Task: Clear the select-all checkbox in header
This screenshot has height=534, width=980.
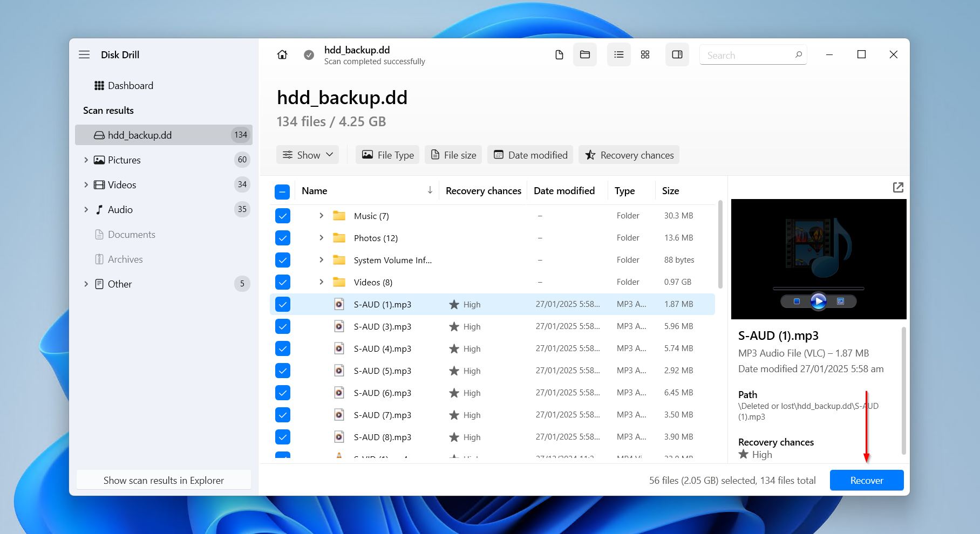Action: (282, 191)
